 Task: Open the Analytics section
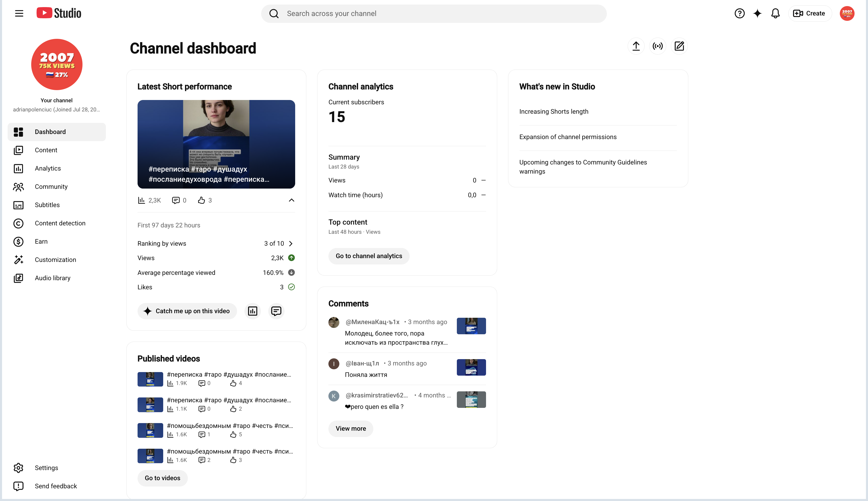[57, 168]
